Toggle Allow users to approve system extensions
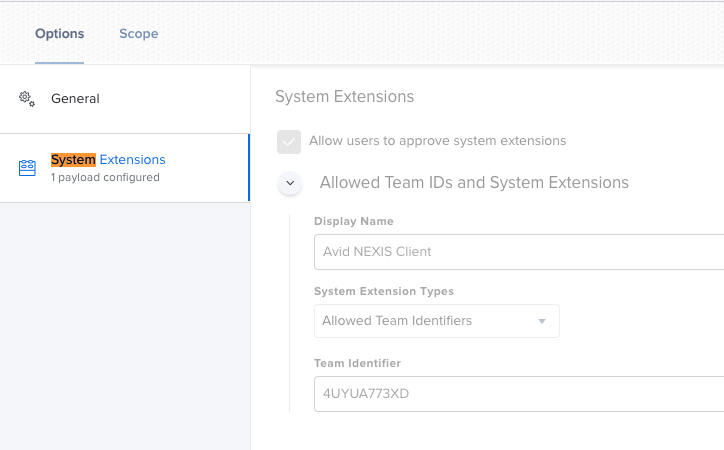 click(x=289, y=142)
